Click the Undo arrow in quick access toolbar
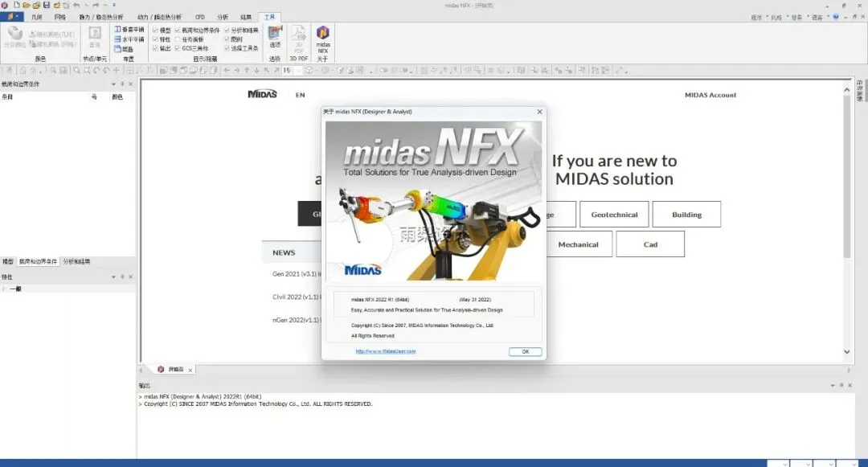The width and height of the screenshot is (868, 467). 76,5
